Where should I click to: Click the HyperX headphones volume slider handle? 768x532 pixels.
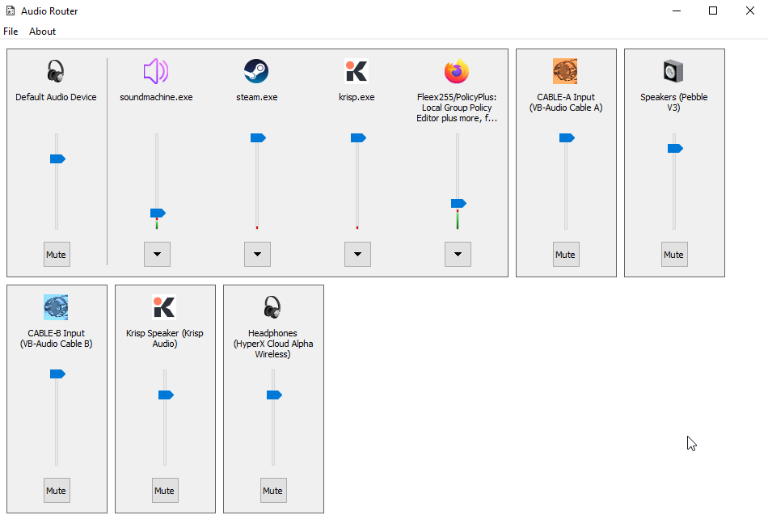pyautogui.click(x=274, y=395)
